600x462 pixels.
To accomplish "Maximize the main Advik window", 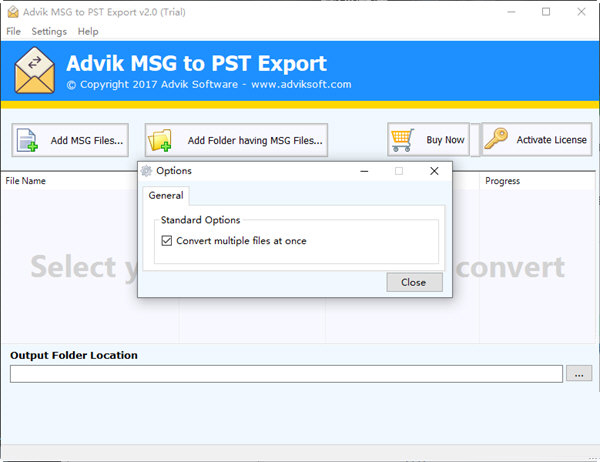I will pos(546,12).
